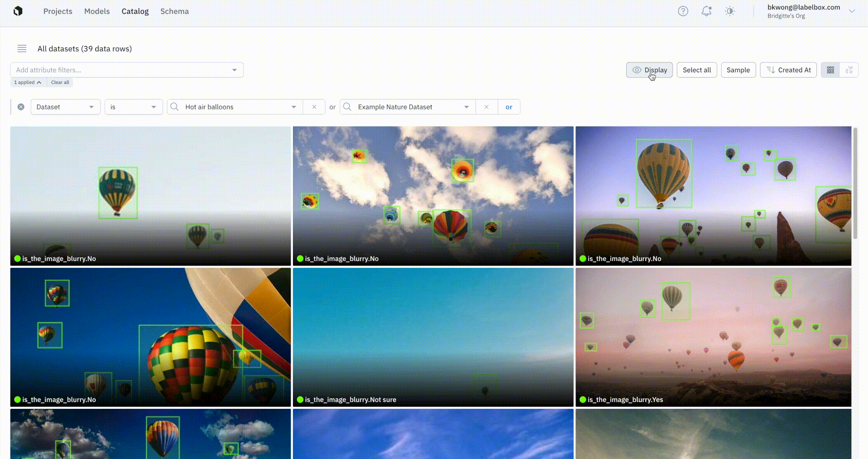
Task: Open the Created At sort button
Action: pyautogui.click(x=788, y=70)
